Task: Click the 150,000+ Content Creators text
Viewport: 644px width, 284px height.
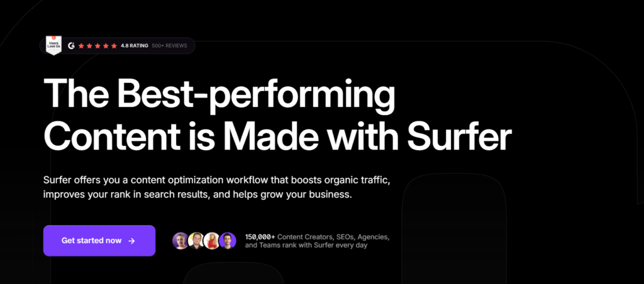Action: point(289,237)
